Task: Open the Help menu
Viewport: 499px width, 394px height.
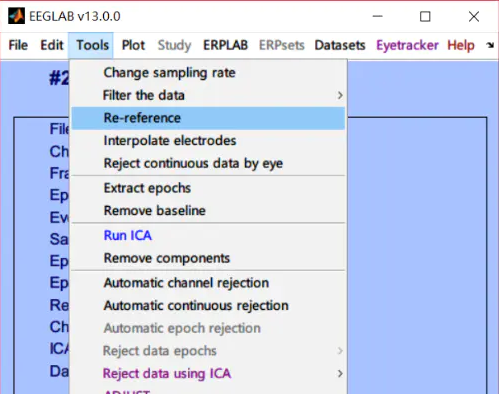Action: (x=461, y=45)
